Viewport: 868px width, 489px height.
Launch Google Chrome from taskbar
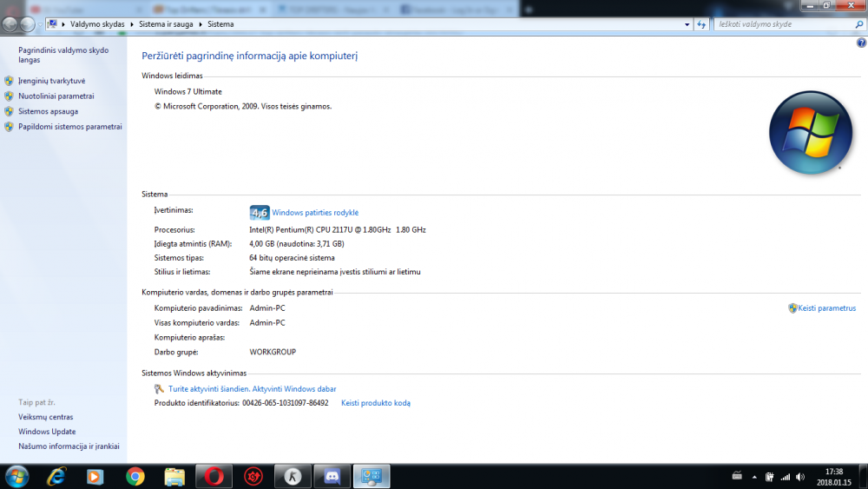[135, 476]
